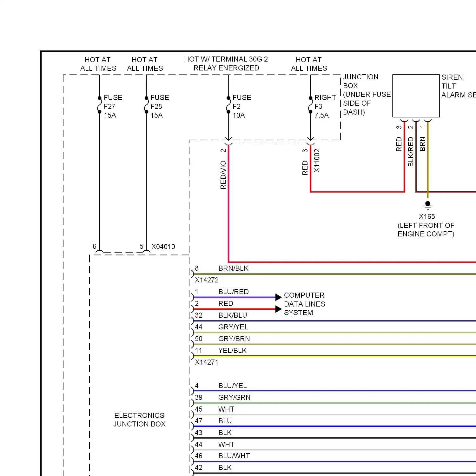Select the F3 fuse symbol
Screen dimensions: 476x476
[310, 105]
